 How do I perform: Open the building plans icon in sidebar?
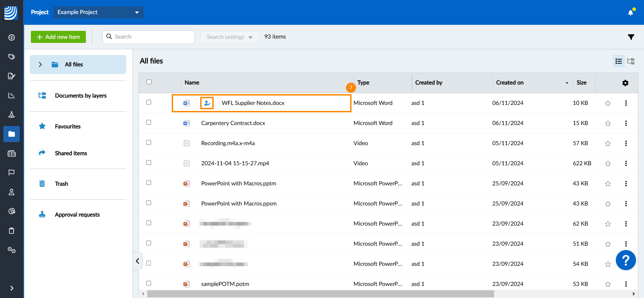[x=11, y=154]
